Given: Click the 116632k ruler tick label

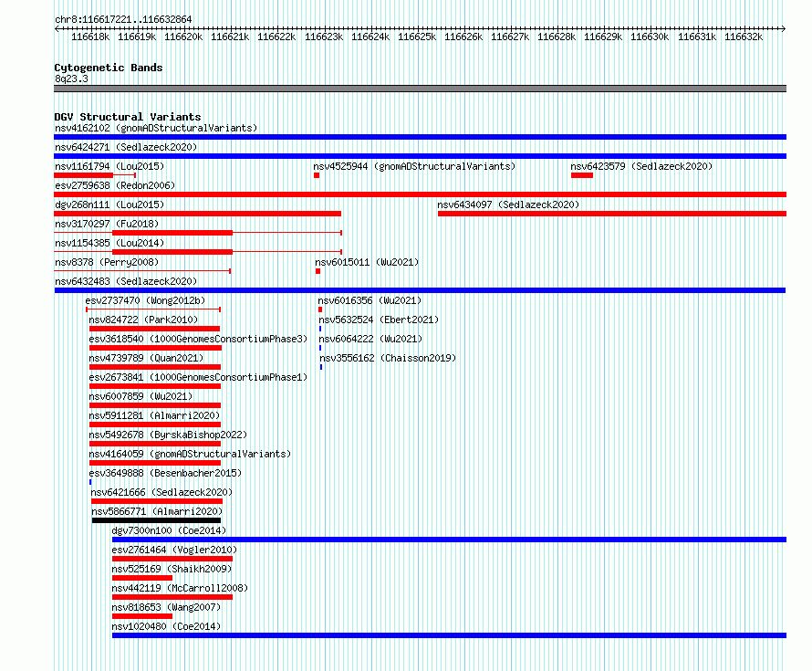Looking at the screenshot, I should point(744,37).
